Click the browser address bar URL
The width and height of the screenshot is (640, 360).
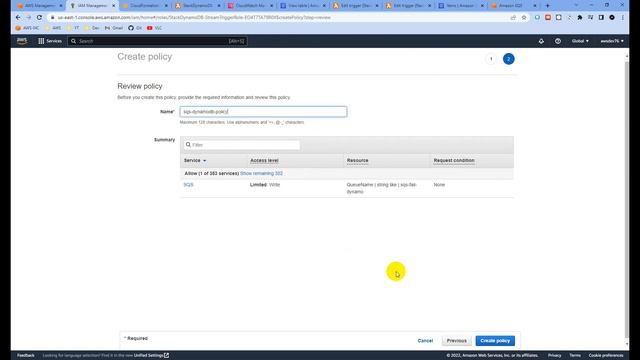click(194, 18)
